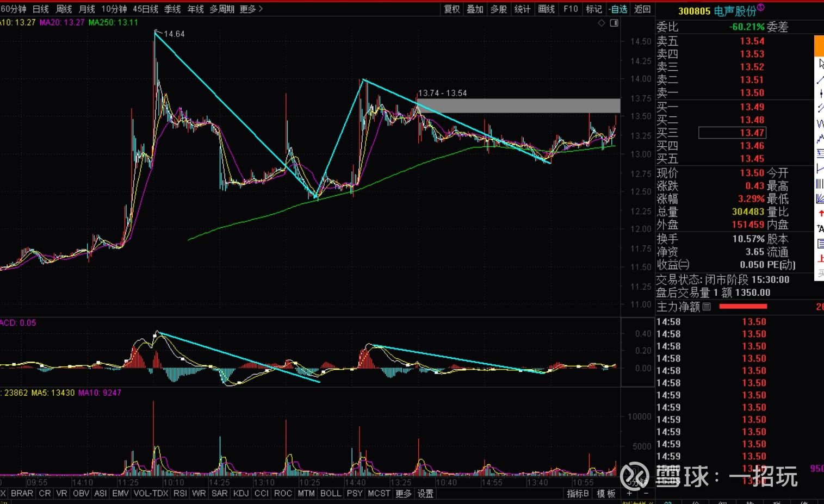Switch to the 60分钟 period tab
The width and height of the screenshot is (824, 504).
14,9
